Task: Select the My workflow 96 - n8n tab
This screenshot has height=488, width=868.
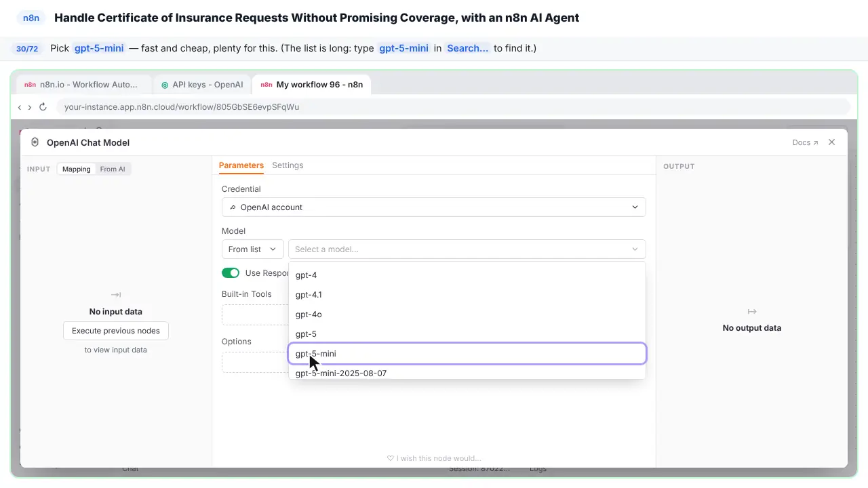Action: (x=312, y=85)
